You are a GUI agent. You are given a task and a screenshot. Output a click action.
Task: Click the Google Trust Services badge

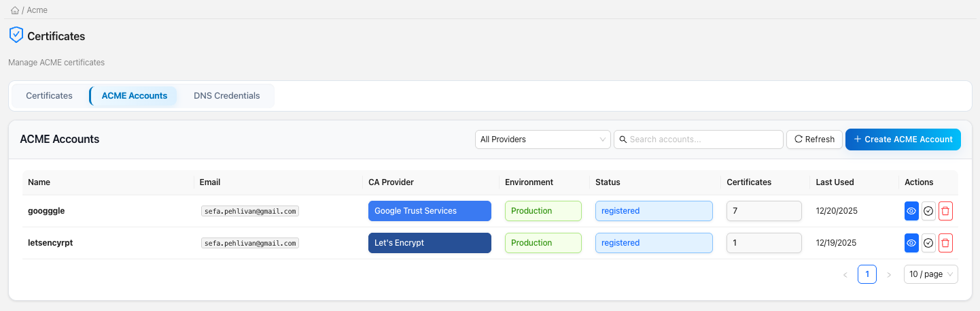(x=429, y=211)
